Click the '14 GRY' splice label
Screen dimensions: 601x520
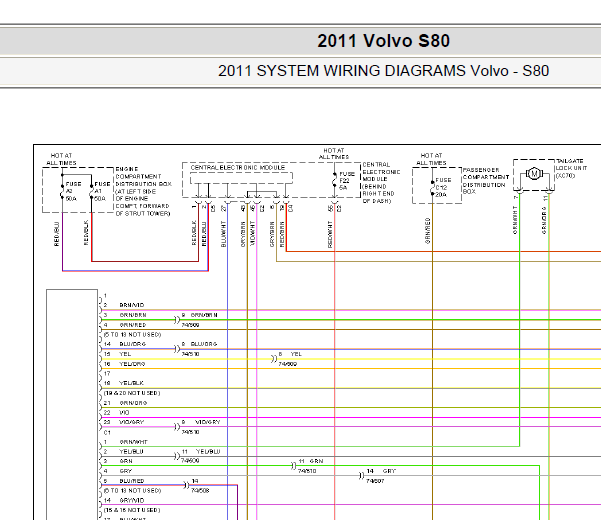[x=381, y=471]
